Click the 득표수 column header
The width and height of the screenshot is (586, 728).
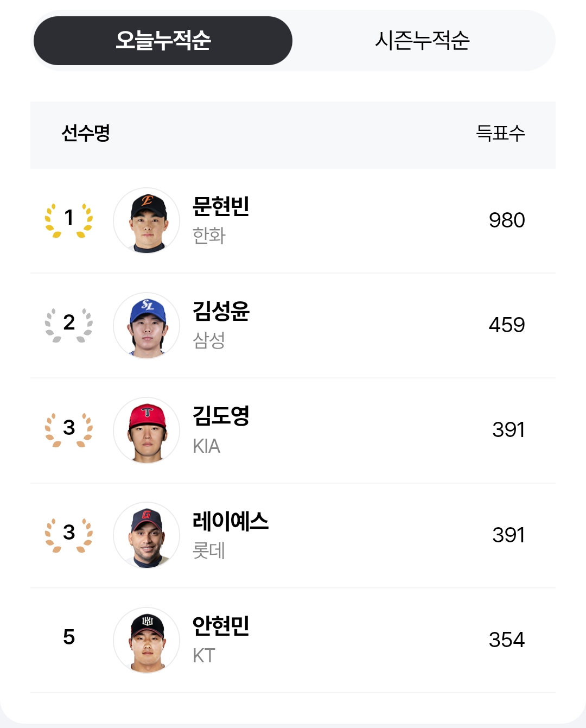[500, 133]
